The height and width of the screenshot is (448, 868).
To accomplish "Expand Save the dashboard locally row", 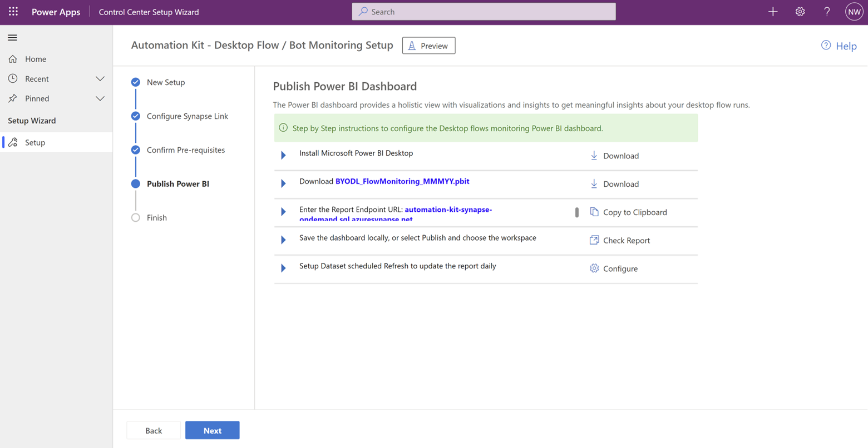I will 283,240.
